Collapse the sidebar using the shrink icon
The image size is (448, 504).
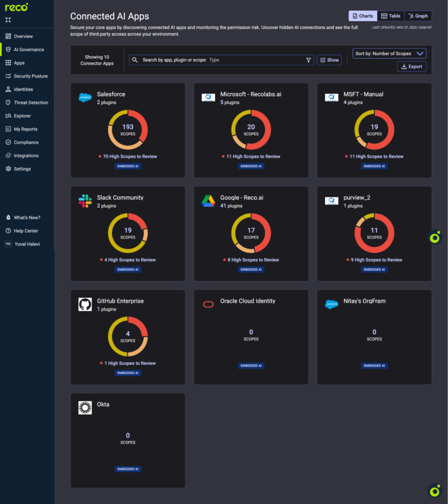(8, 20)
